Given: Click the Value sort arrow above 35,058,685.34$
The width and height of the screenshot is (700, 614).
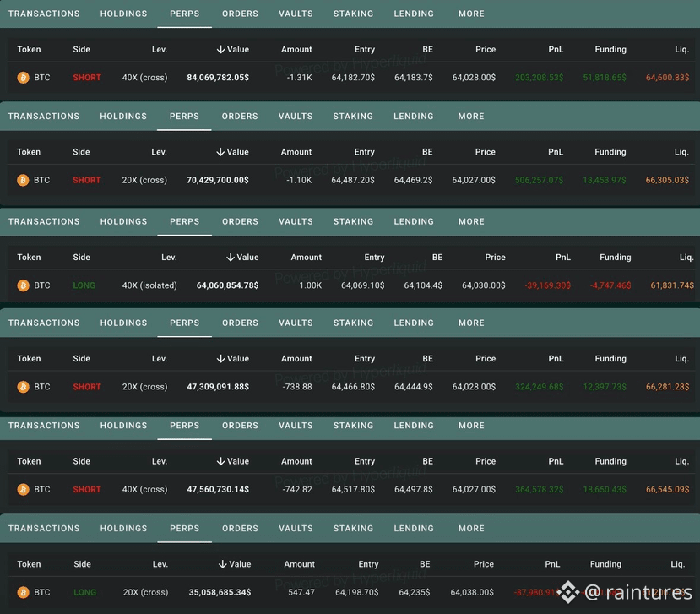Looking at the screenshot, I should coord(222,564).
